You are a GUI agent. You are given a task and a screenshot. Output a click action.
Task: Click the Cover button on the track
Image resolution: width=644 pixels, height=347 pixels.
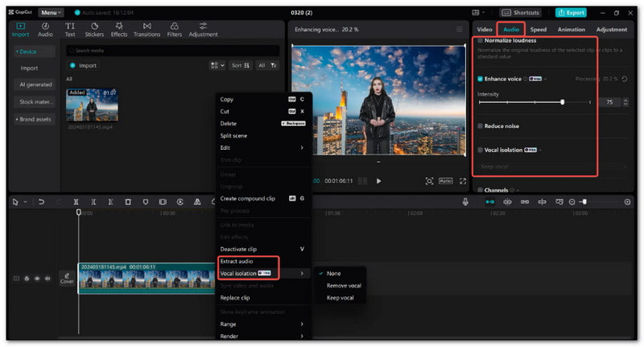67,279
